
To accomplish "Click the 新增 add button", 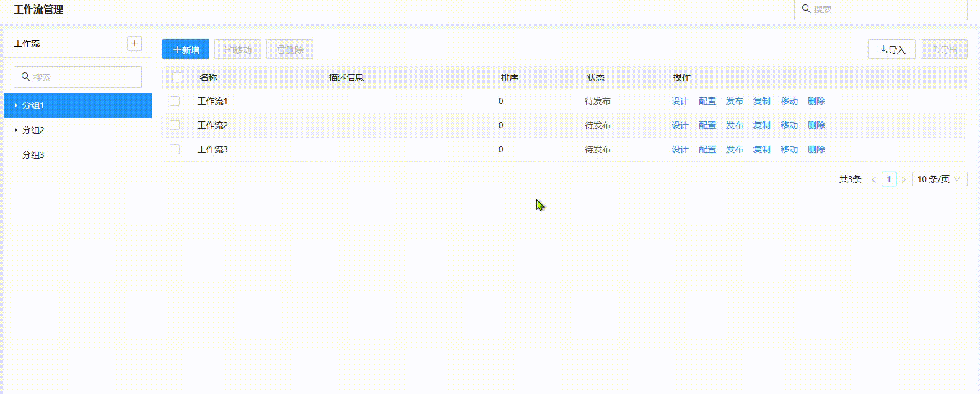I will point(186,50).
